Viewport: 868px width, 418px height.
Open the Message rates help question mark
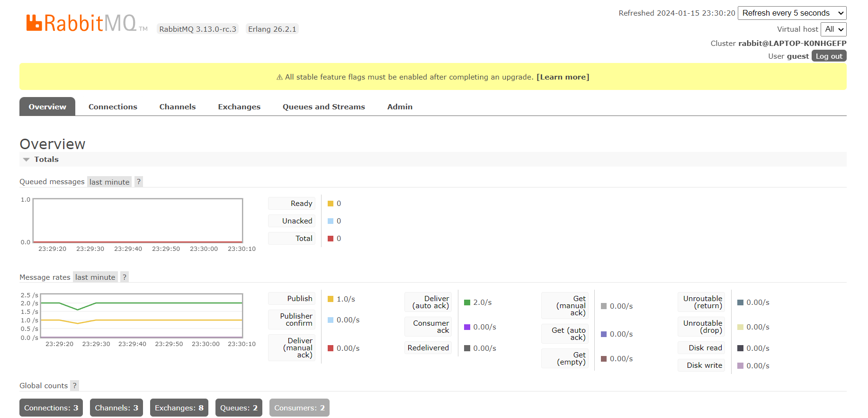[x=125, y=277]
